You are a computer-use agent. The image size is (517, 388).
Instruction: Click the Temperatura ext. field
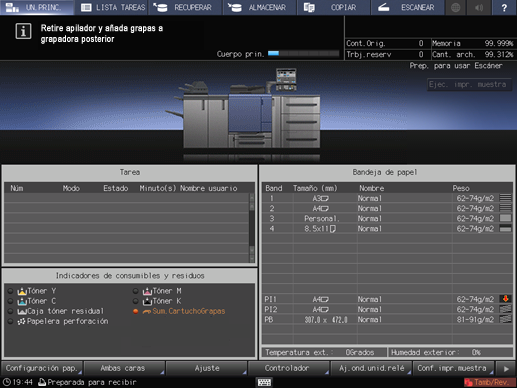click(324, 352)
